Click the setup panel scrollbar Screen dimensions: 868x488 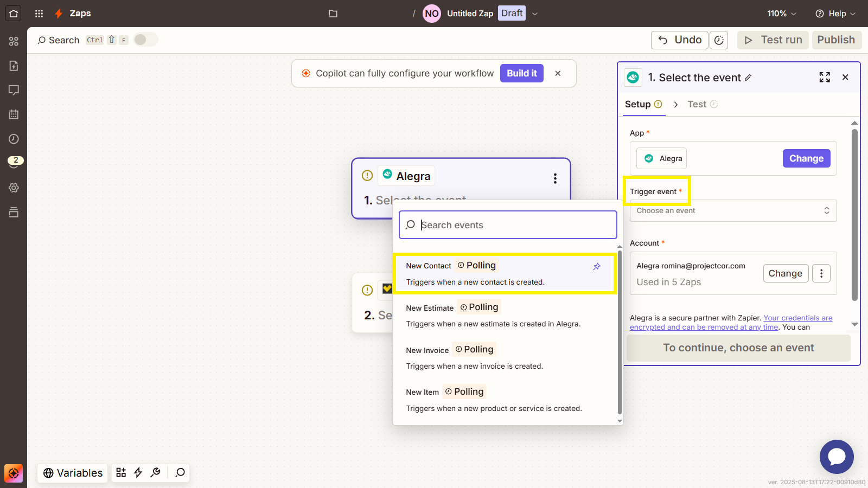point(854,214)
